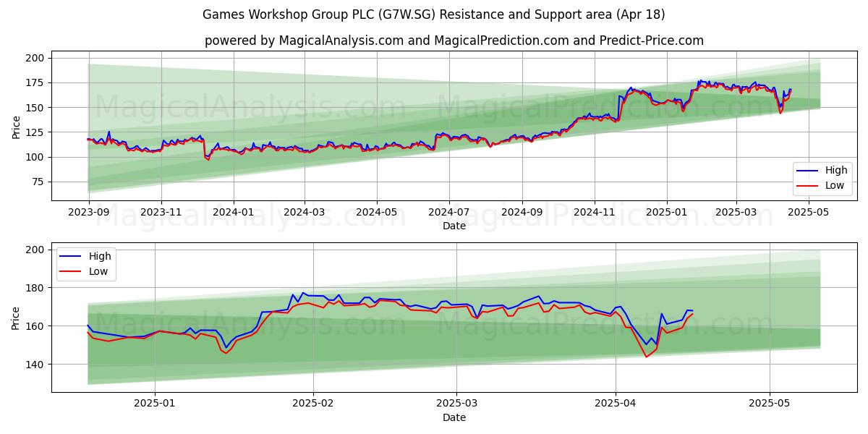Click the 2025-05 tick label on top chart
The height and width of the screenshot is (434, 868).
pyautogui.click(x=809, y=212)
